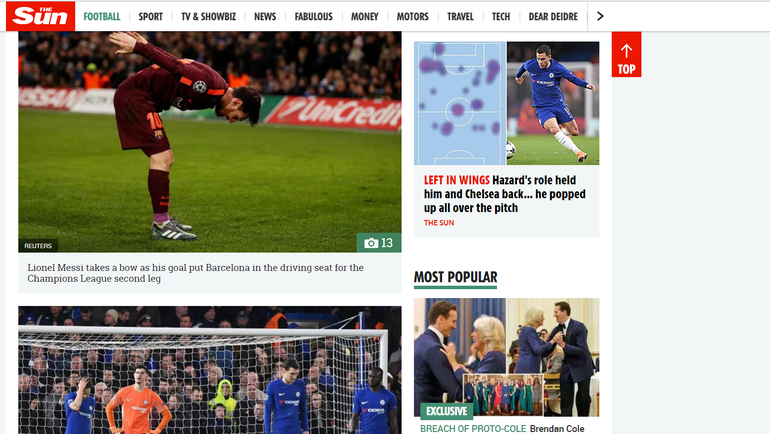Open the Tech section
770x434 pixels.
click(501, 17)
